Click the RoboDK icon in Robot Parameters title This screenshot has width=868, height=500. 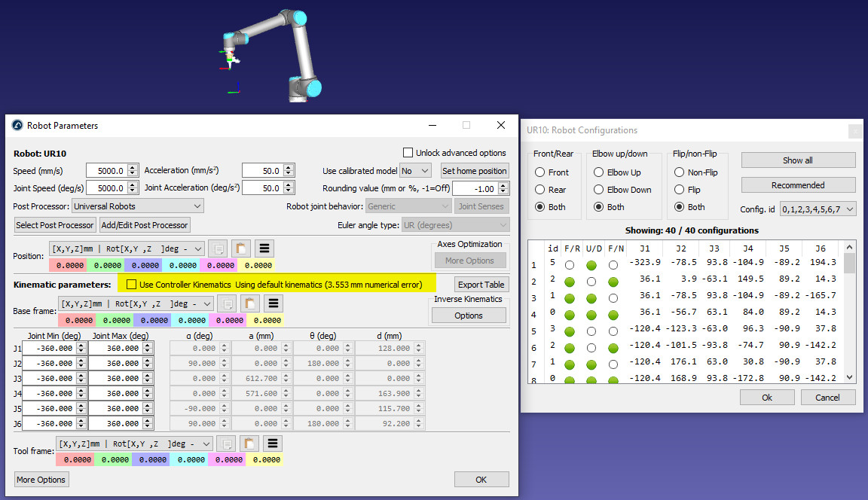pos(17,126)
